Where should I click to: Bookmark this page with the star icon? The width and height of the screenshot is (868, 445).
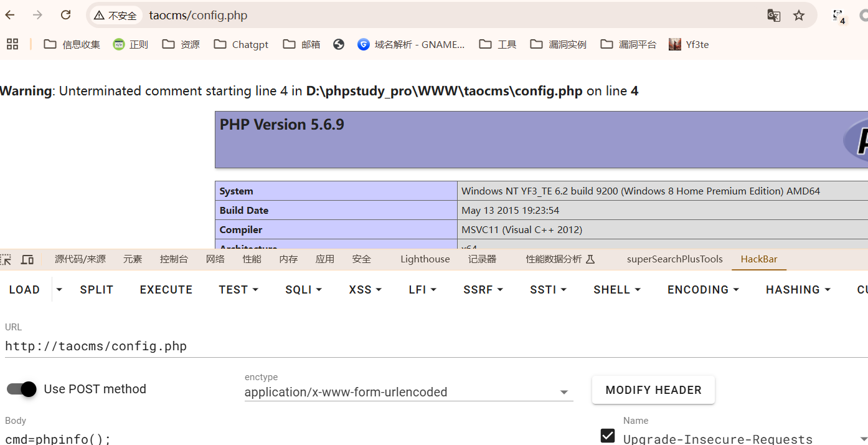tap(799, 16)
